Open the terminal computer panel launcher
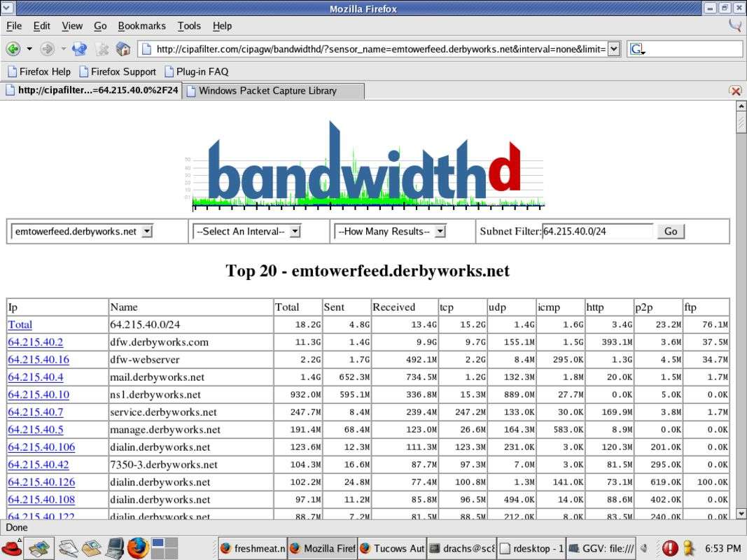 pos(114,548)
